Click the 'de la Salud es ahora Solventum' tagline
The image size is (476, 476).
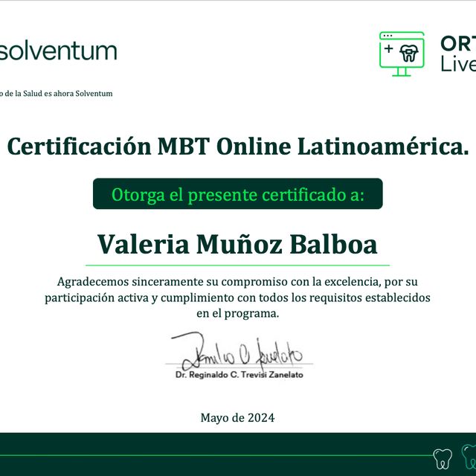(x=57, y=94)
